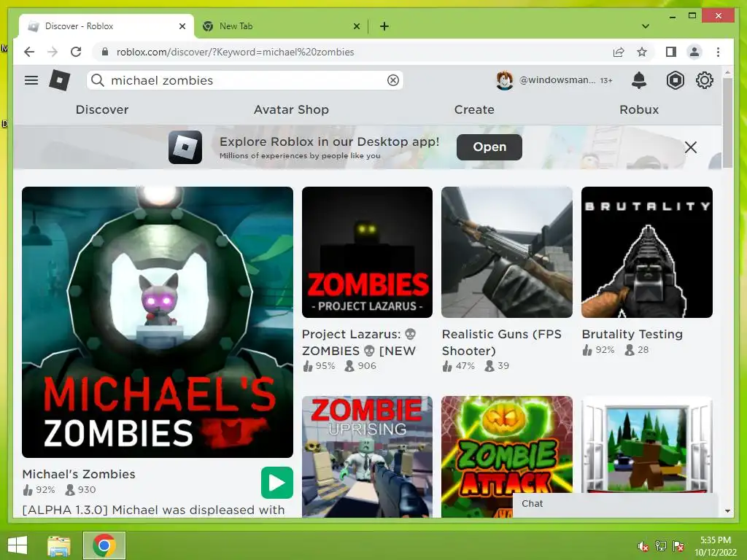Click the muted volume tray icon
The width and height of the screenshot is (747, 560).
643,546
